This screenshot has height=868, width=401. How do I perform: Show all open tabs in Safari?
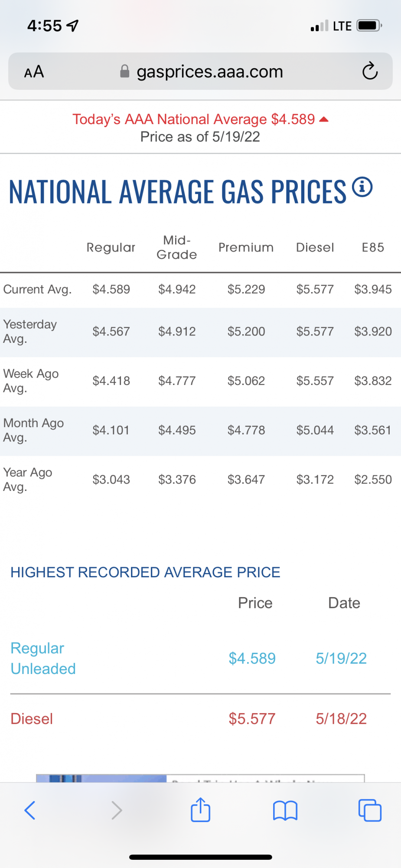pos(369,810)
